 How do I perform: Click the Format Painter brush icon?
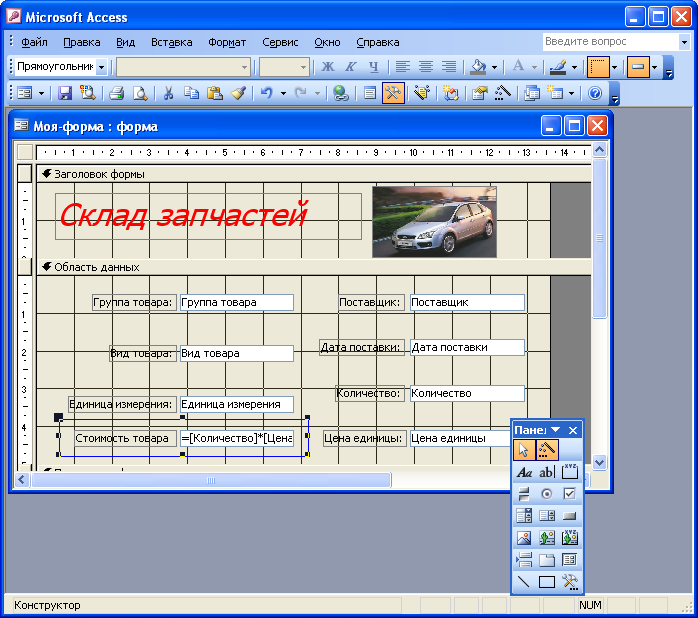[x=239, y=93]
